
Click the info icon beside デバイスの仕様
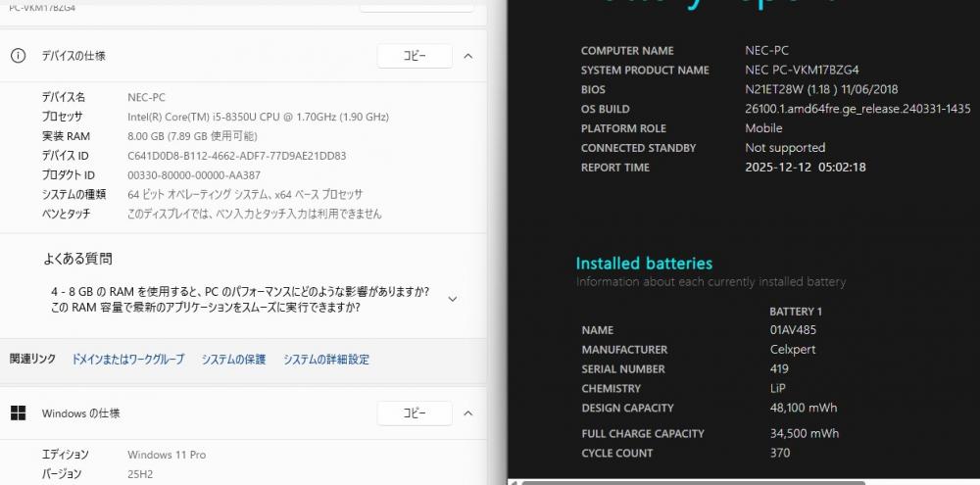[x=18, y=56]
